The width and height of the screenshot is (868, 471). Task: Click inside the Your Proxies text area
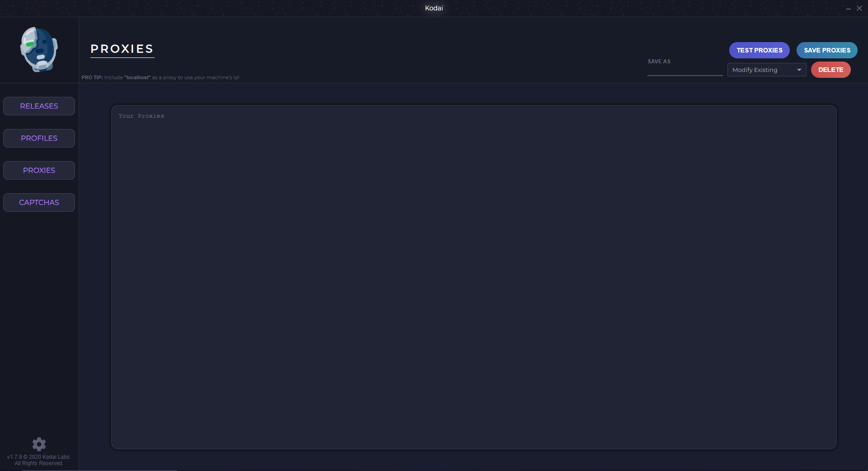473,277
